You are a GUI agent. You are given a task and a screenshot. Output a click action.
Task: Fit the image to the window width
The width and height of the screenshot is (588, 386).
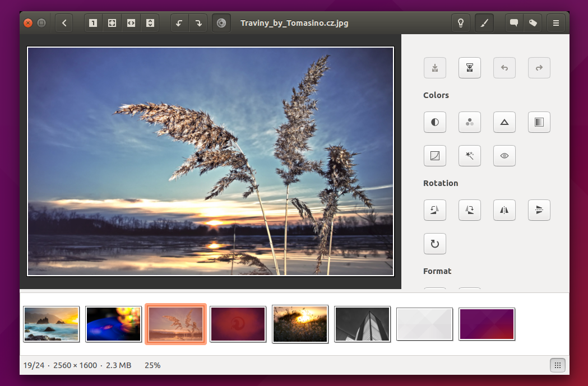pyautogui.click(x=131, y=23)
